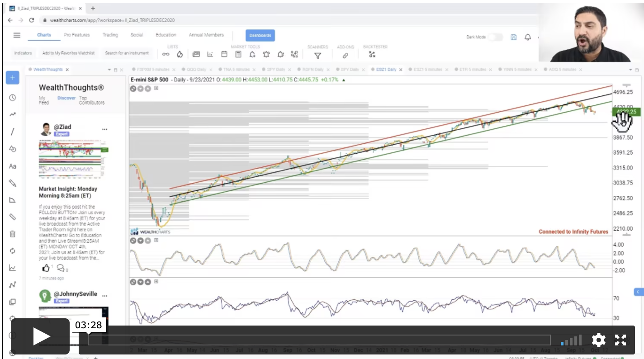Click the Indicators button
Viewport: 644px width, 359px height.
coord(23,53)
